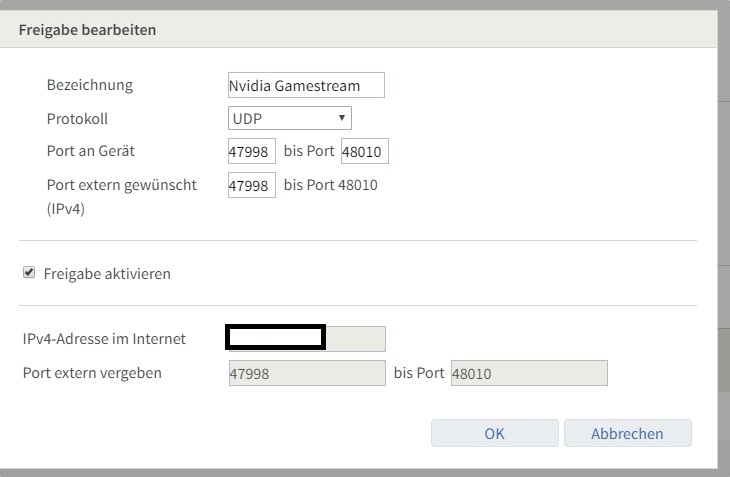The width and height of the screenshot is (730, 477).
Task: Click the Port an Gerät start field
Action: [251, 152]
